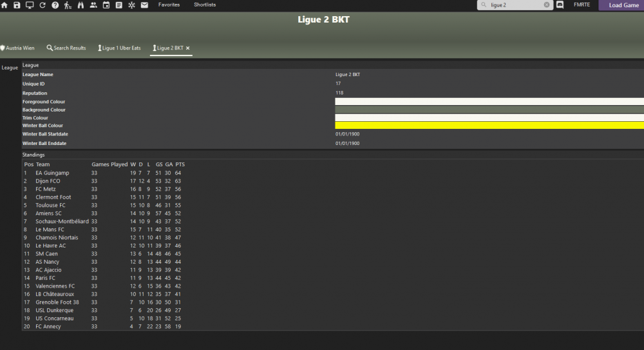Viewport: 644px width, 350px height.
Task: Click the notes document icon
Action: [118, 5]
